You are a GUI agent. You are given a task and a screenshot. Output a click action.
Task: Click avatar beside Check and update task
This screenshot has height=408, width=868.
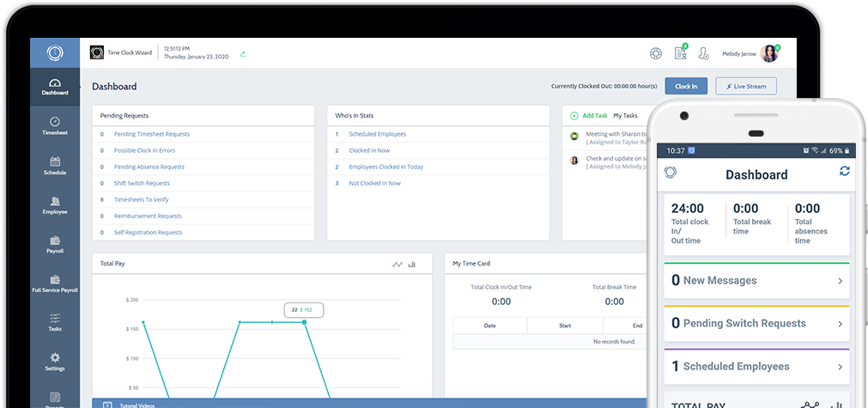574,160
